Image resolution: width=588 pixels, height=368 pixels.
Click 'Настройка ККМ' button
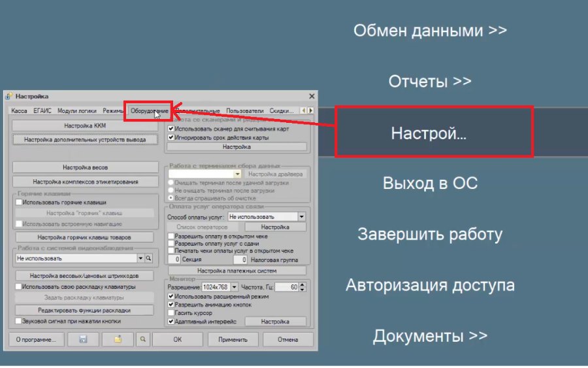click(x=85, y=125)
